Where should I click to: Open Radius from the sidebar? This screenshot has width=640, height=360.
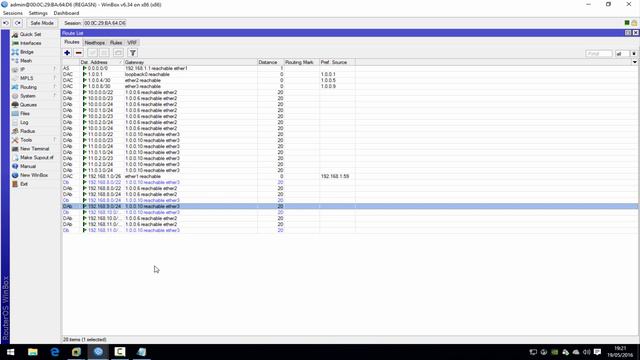coord(27,131)
